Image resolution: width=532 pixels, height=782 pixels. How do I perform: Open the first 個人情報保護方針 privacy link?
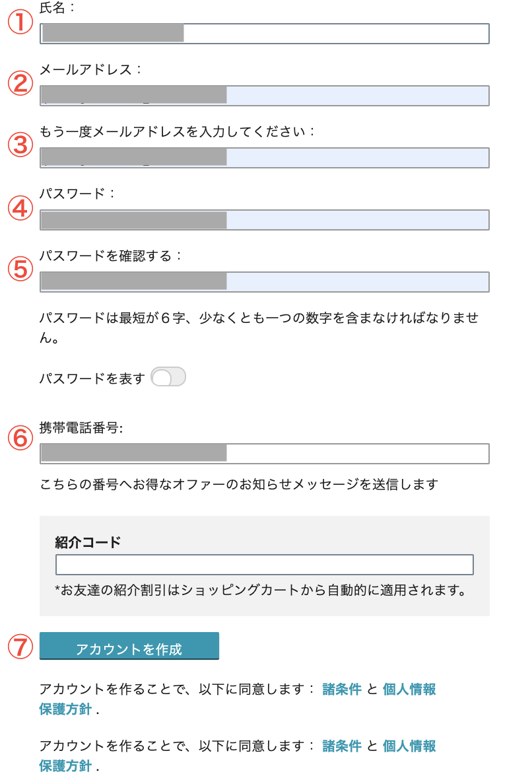coord(409,690)
